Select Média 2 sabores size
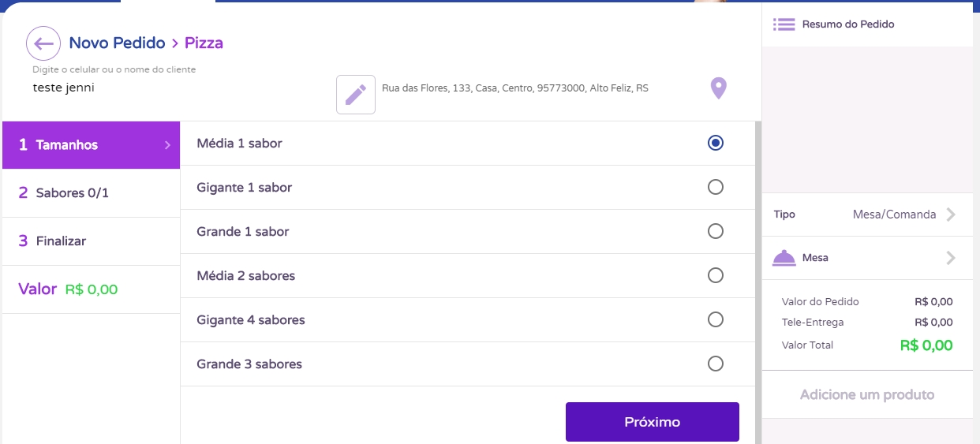Screen dimensions: 980x444 [x=716, y=276]
